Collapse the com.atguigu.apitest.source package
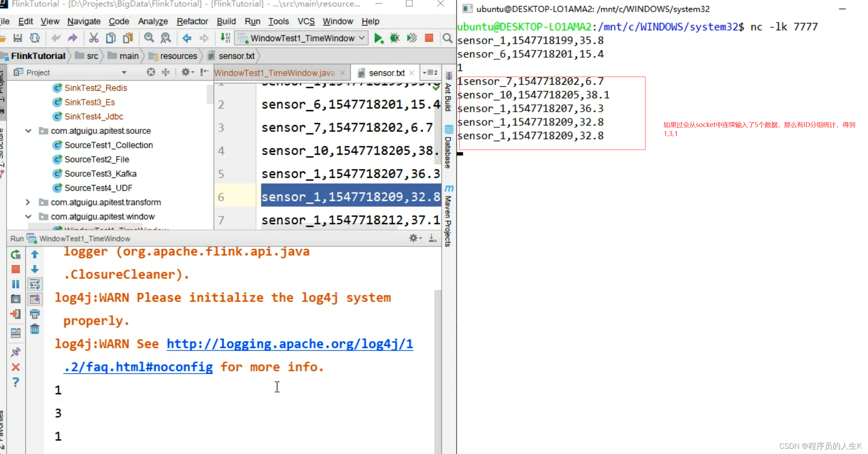 (28, 131)
